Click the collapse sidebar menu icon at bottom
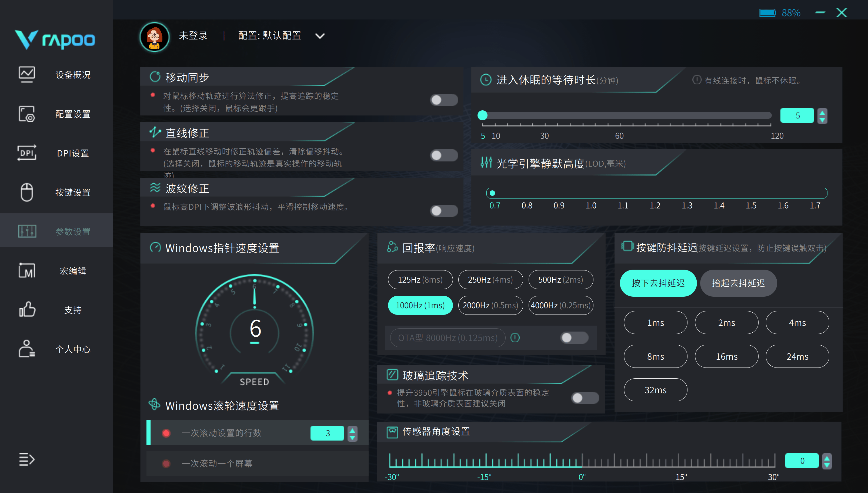The height and width of the screenshot is (493, 868). point(27,459)
